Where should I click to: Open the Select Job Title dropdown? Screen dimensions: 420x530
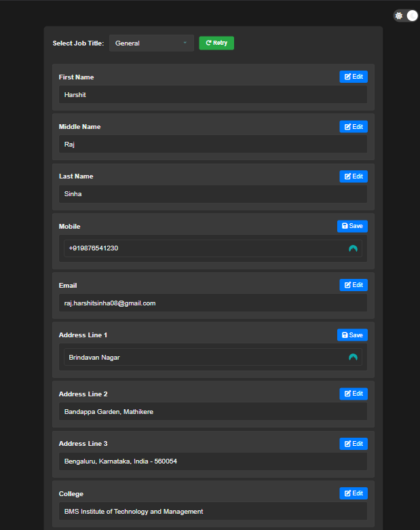tap(151, 43)
